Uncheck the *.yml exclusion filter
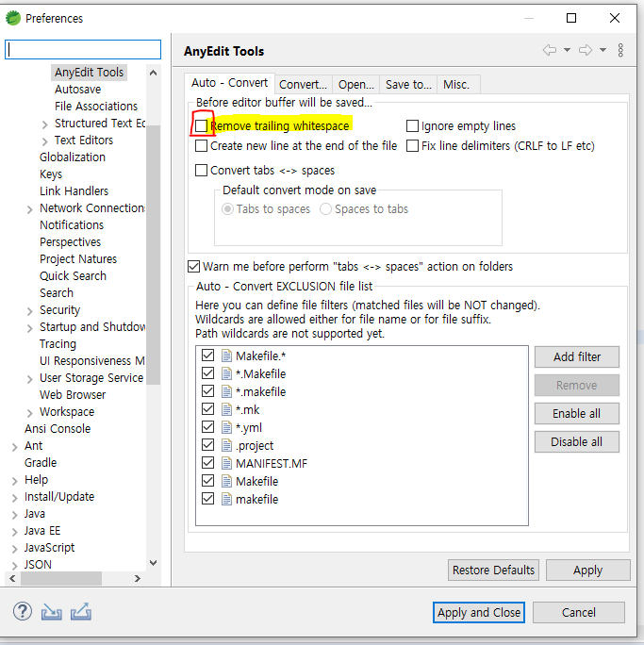Image resolution: width=644 pixels, height=645 pixels. (208, 427)
